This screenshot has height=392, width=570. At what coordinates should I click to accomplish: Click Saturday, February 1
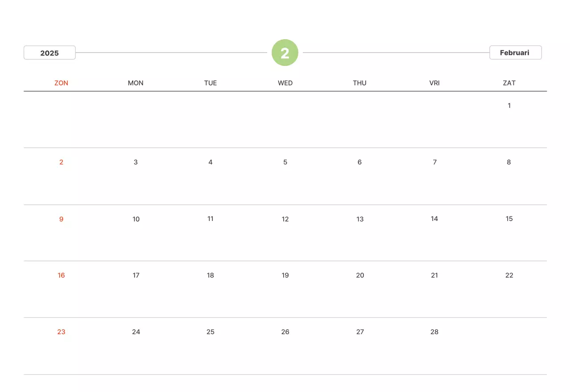(x=509, y=106)
